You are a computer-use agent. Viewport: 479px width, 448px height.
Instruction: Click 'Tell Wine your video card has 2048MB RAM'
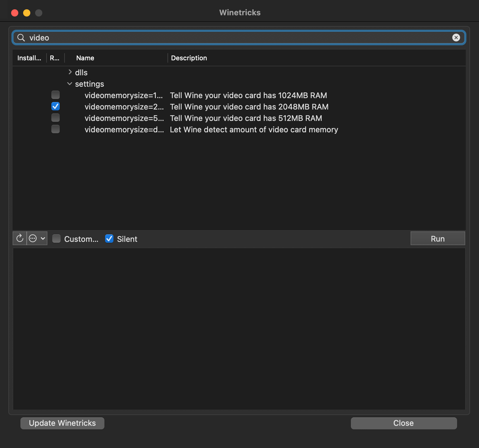(x=249, y=107)
